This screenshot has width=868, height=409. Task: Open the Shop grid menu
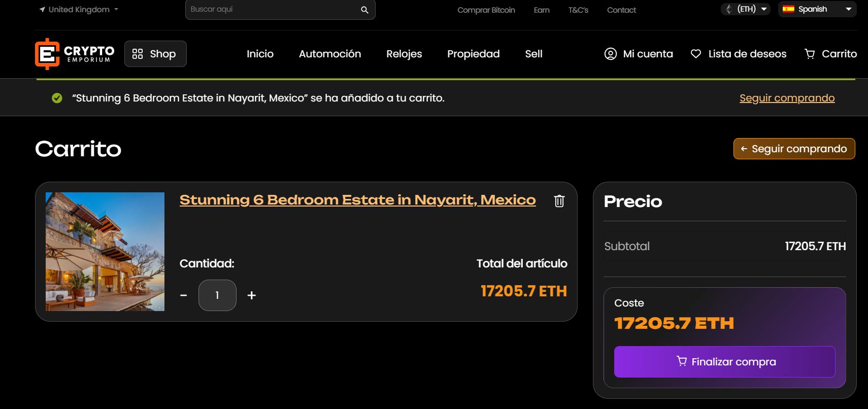pos(155,53)
